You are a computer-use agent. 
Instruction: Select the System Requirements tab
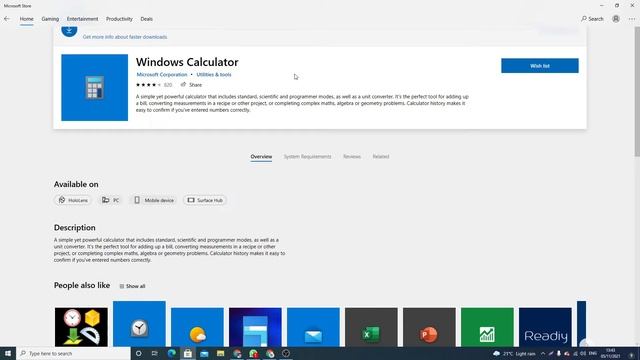tap(307, 157)
